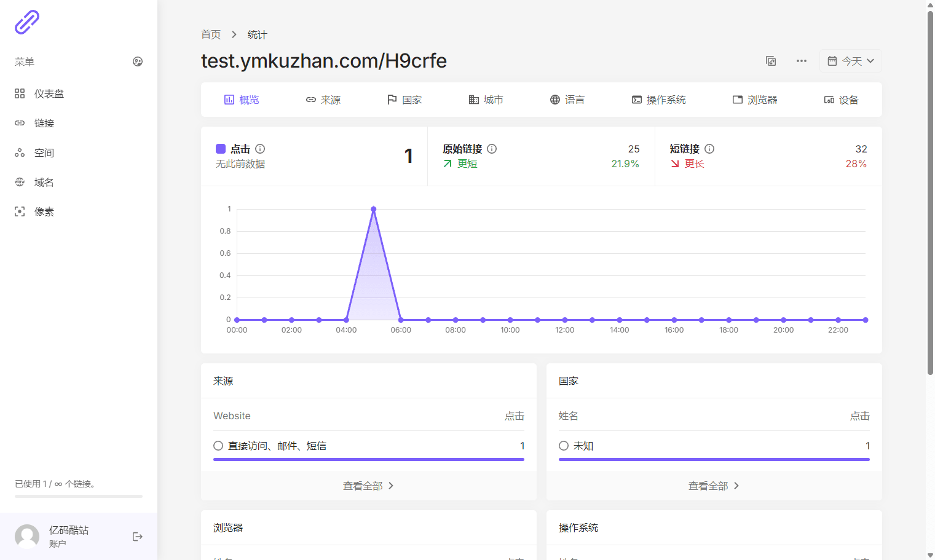
Task: Click the 28% value under 短链接
Action: point(856,164)
